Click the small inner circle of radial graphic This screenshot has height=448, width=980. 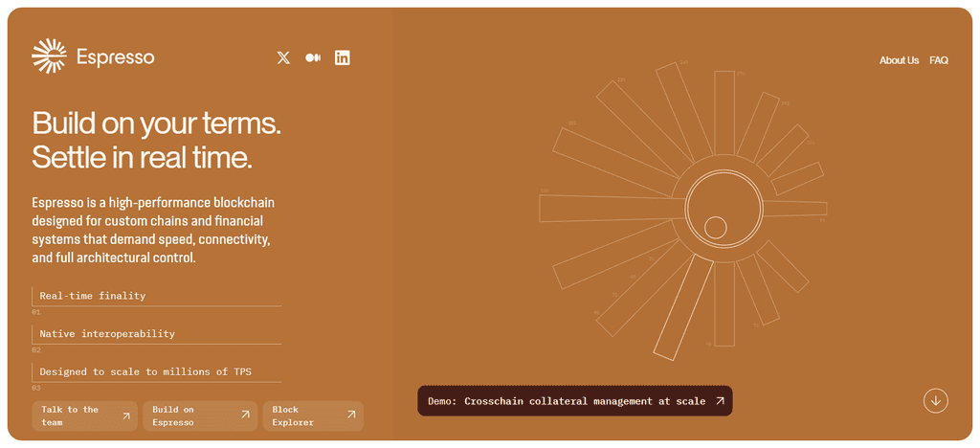click(716, 228)
